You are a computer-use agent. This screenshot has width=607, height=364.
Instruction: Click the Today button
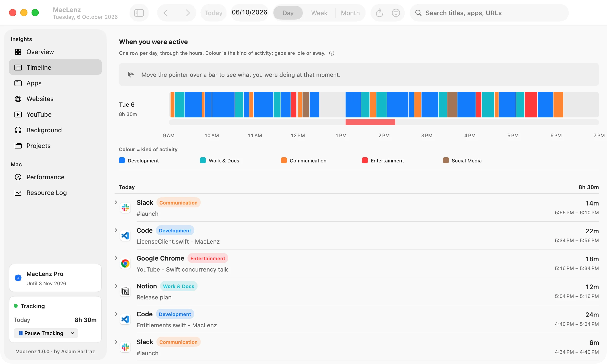coord(213,13)
